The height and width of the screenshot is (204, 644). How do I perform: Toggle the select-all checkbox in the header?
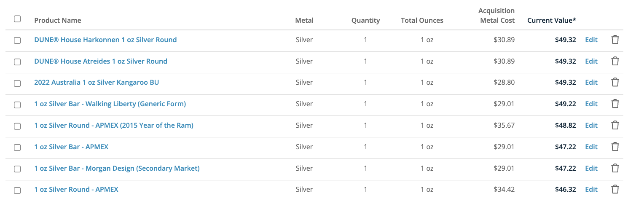[x=17, y=19]
